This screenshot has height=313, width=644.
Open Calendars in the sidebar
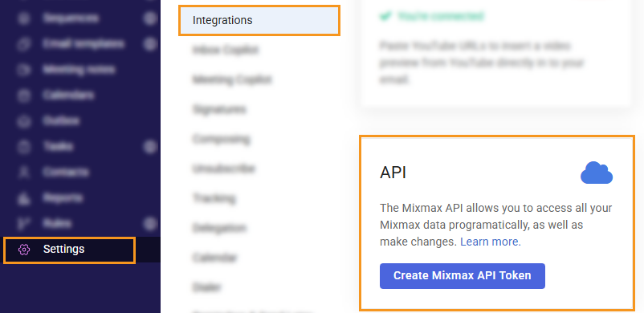[x=68, y=95]
